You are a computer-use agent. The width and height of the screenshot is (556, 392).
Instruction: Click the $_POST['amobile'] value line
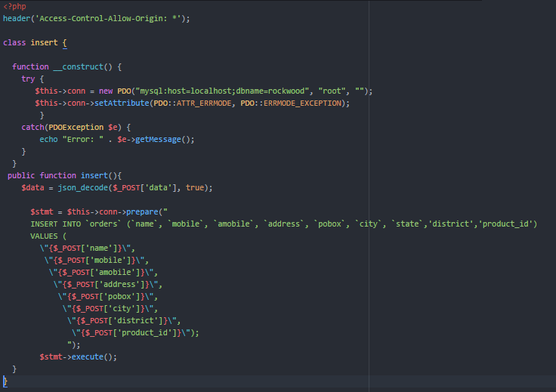point(103,272)
